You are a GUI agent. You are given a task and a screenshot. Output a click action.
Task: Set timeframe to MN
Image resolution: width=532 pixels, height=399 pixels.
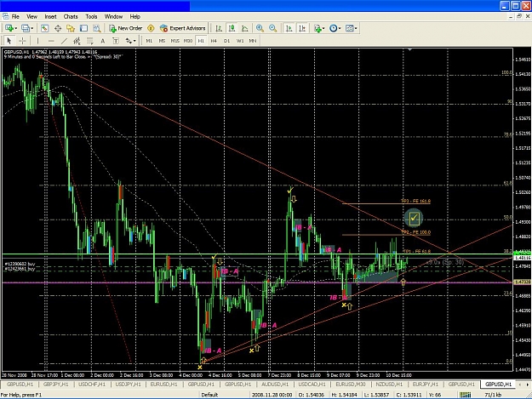coord(253,41)
